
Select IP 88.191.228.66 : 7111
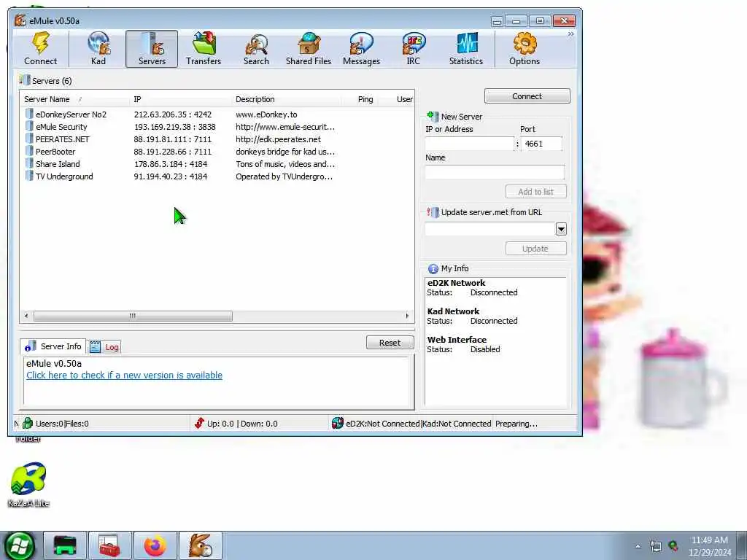pyautogui.click(x=172, y=152)
